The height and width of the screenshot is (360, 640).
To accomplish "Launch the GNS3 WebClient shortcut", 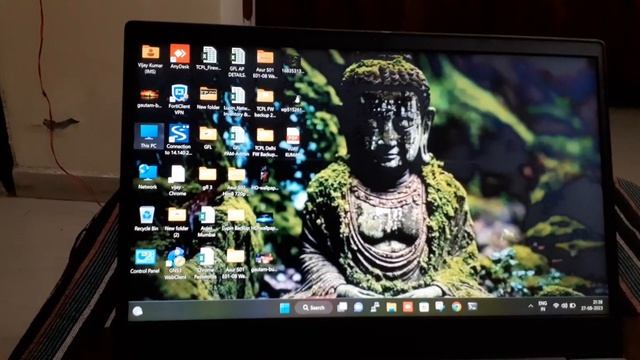I will [x=175, y=263].
